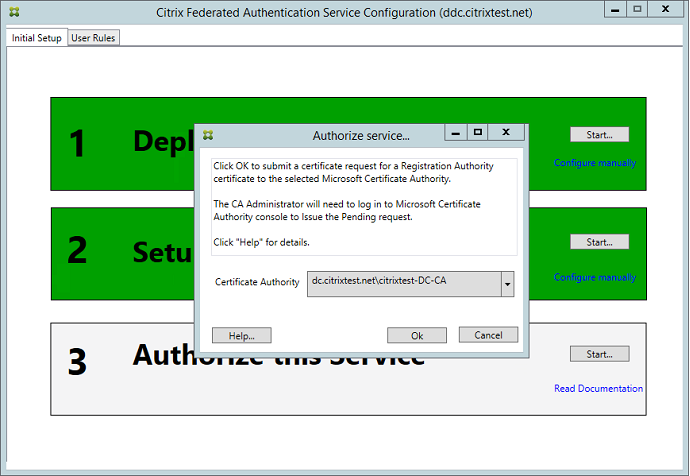
Task: Cancel the Authorize service dialog
Action: point(488,335)
